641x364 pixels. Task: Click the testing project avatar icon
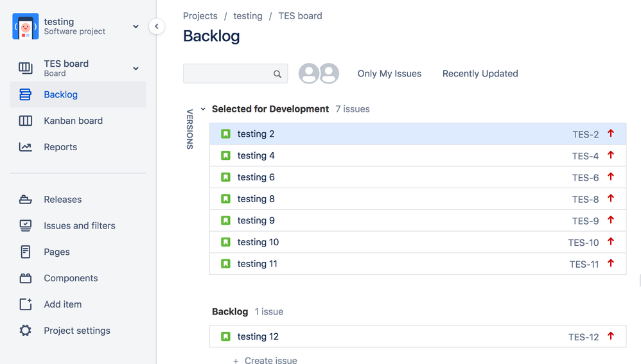pyautogui.click(x=25, y=26)
